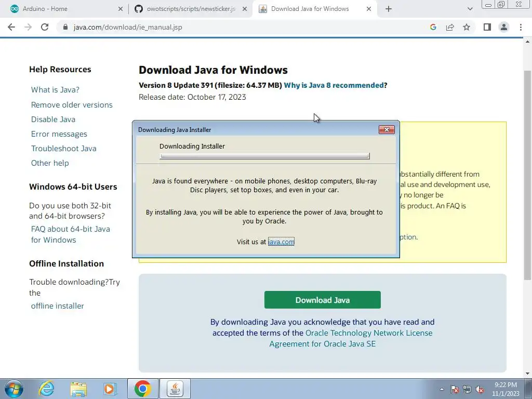Image resolution: width=532 pixels, height=399 pixels.
Task: Select the Chrome taskbar button
Action: point(143,389)
